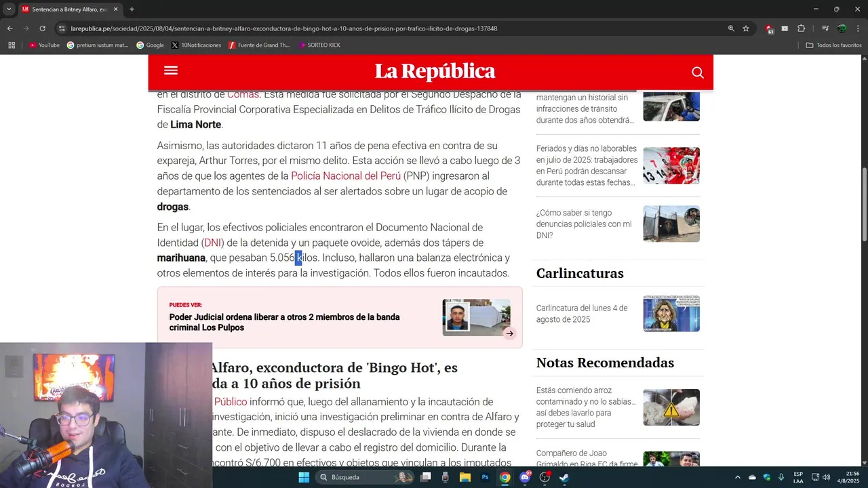Open the denuncias policiales con mi DNI article
Viewport: 868px width, 488px height.
(584, 224)
